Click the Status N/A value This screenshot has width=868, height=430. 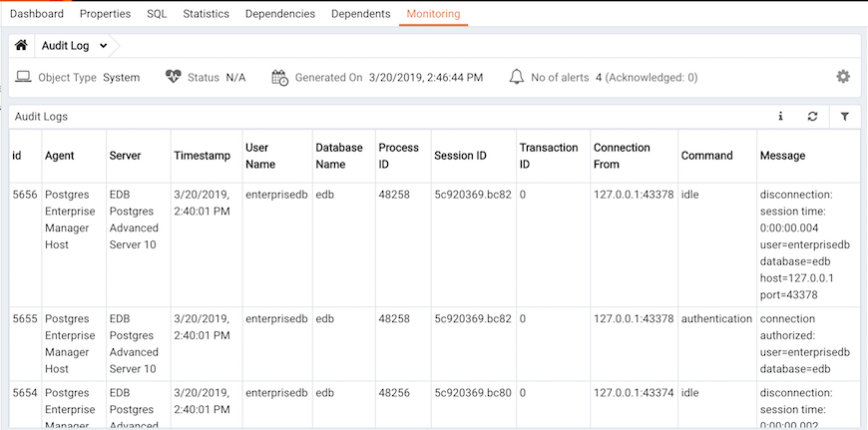[x=235, y=78]
